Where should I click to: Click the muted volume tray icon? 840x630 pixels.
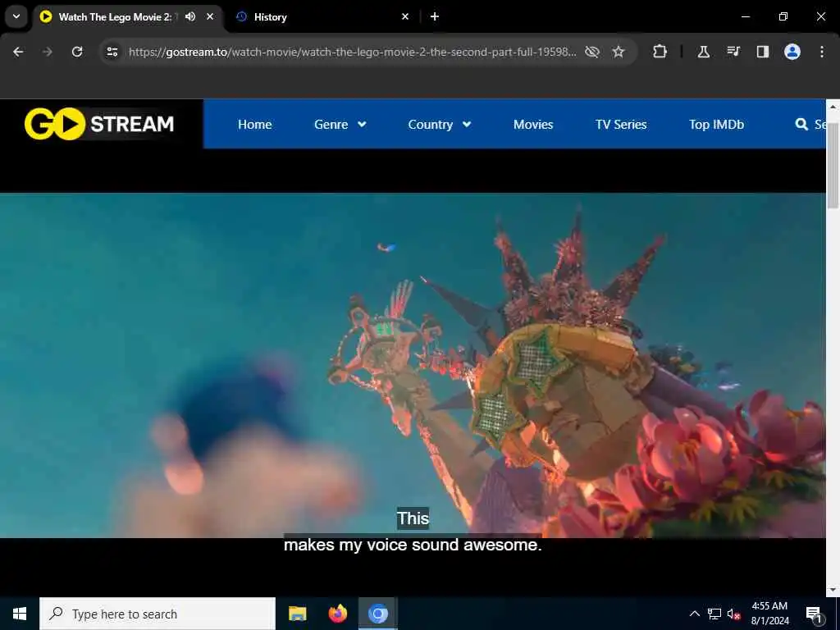pos(734,614)
